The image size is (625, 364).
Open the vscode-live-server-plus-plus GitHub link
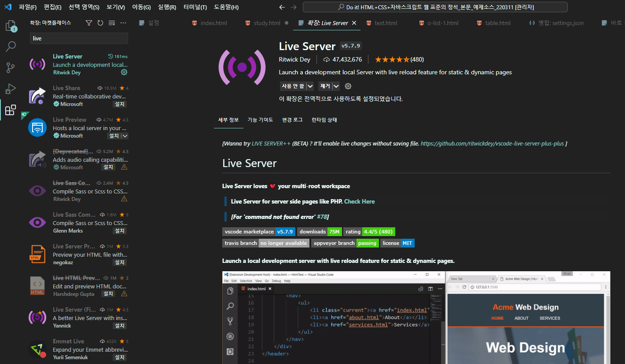492,144
